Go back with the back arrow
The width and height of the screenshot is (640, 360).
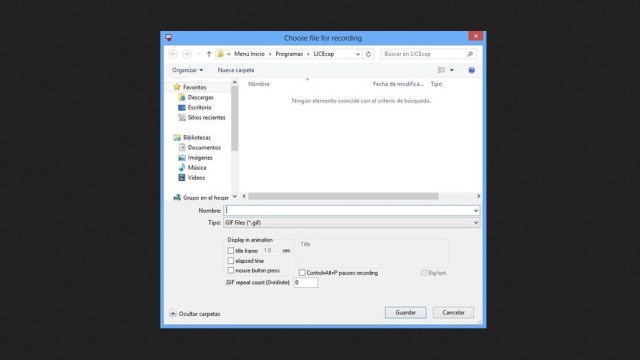pos(173,54)
